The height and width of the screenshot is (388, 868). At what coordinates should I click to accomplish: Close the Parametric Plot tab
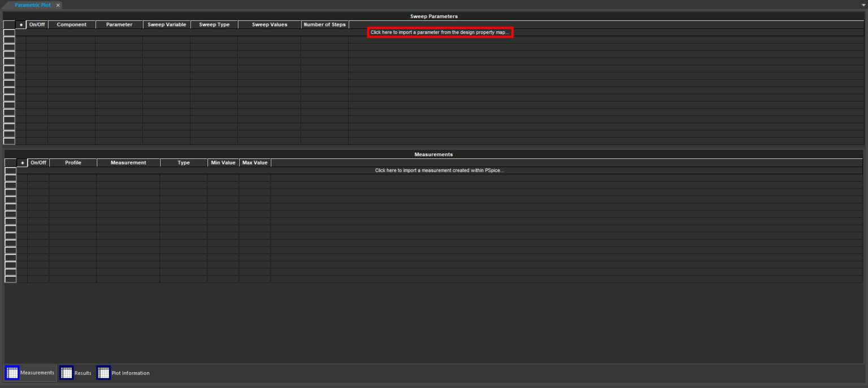click(57, 5)
